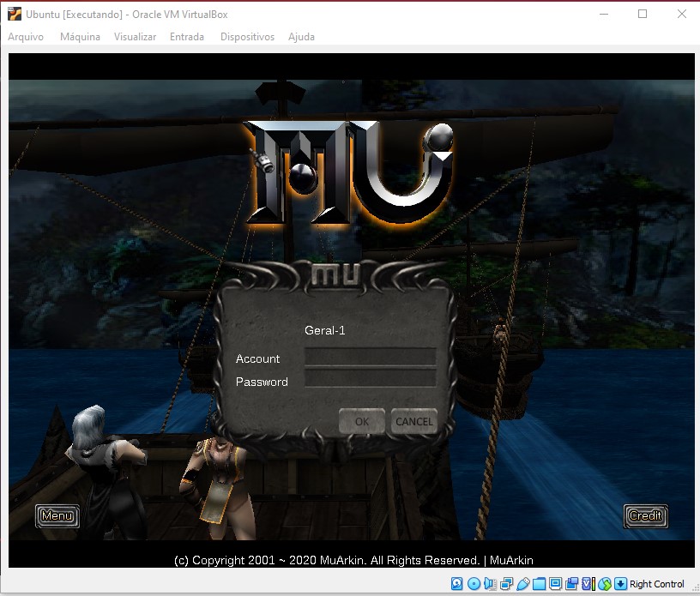
Task: Open the Visualizar menu
Action: point(135,37)
